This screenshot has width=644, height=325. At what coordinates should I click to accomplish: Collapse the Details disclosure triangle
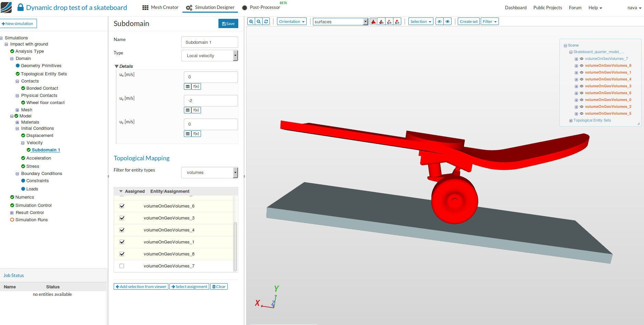click(x=116, y=66)
